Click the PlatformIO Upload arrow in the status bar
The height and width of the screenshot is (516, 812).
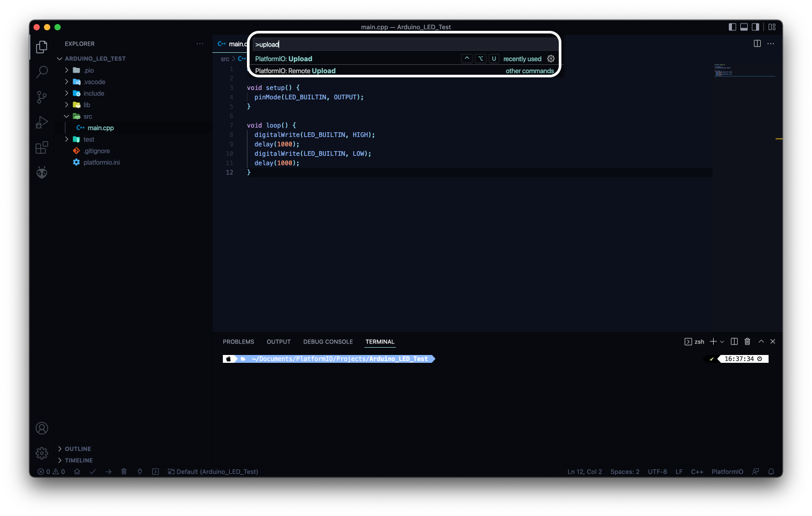pos(108,472)
